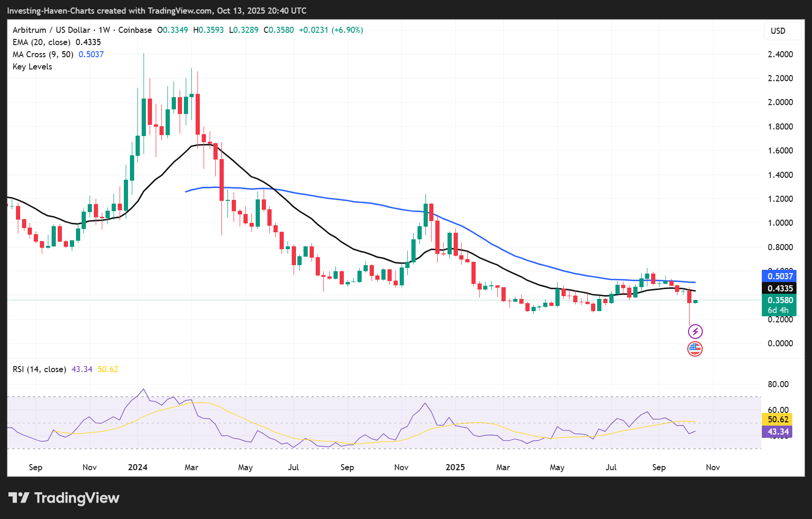This screenshot has height=519, width=812.
Task: Click the 2024 label on time axis
Action: point(137,467)
